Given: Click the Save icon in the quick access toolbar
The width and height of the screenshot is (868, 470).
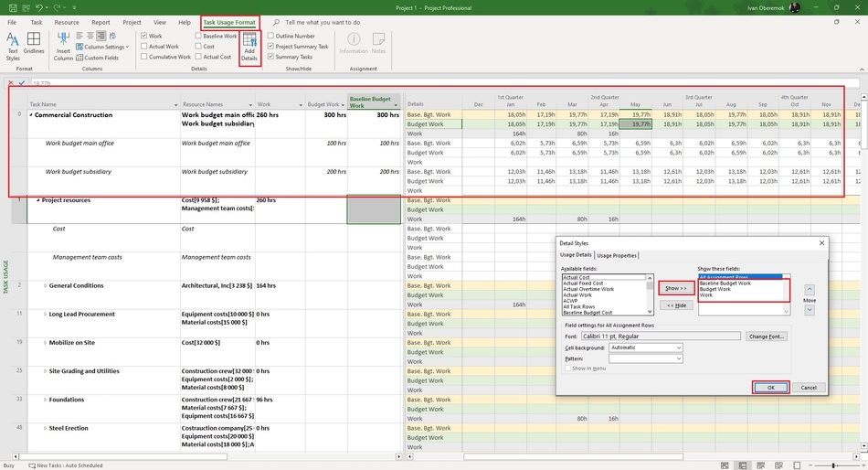Looking at the screenshot, I should [13, 7].
